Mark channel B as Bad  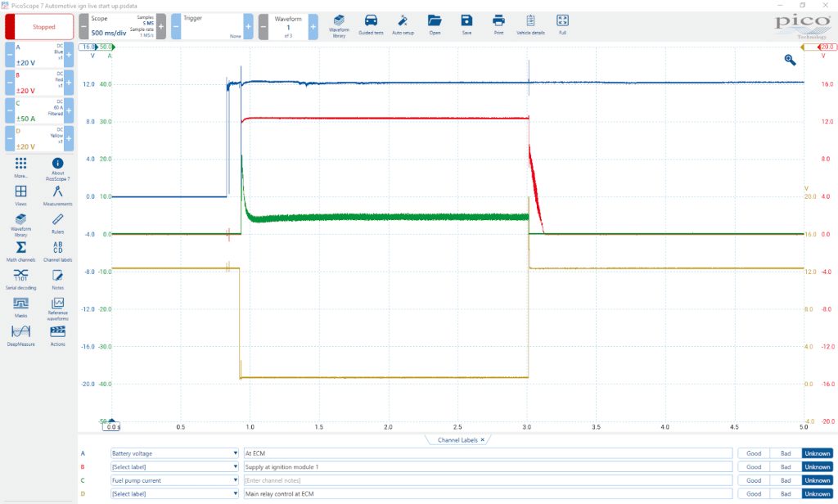pyautogui.click(x=786, y=466)
